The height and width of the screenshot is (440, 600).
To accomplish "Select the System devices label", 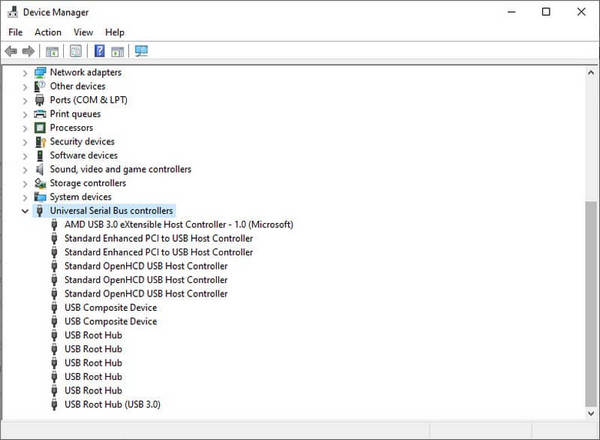I will coord(80,197).
